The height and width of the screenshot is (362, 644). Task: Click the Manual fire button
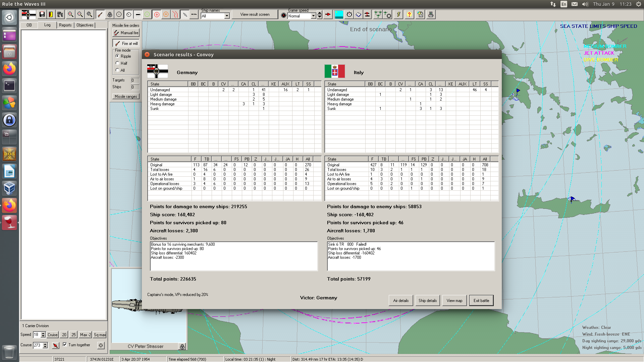coord(126,33)
